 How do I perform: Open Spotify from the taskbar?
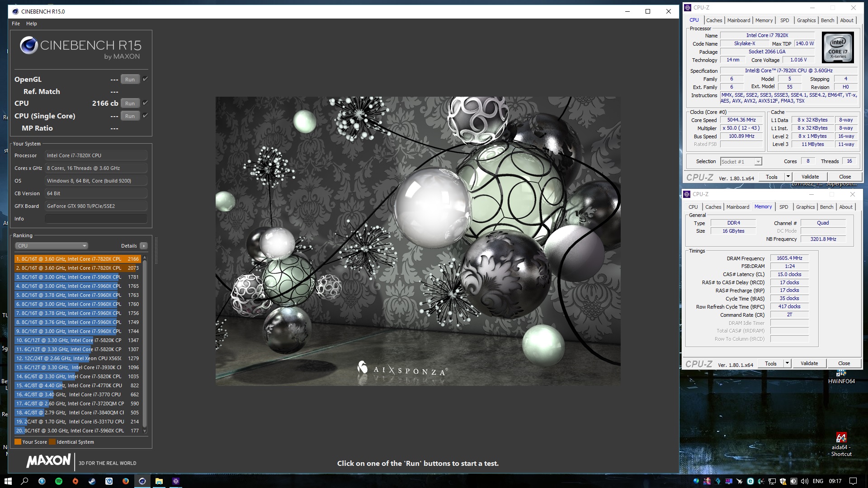pos(59,481)
